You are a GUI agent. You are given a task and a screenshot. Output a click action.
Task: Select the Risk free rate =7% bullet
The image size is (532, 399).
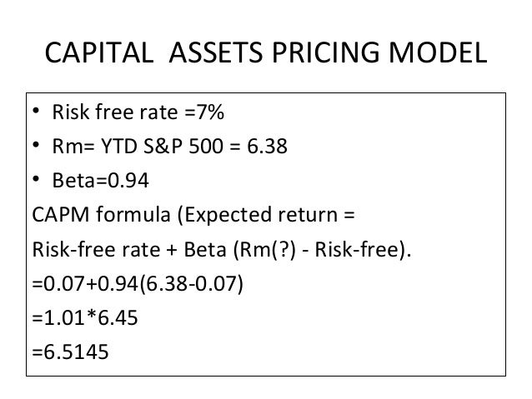[x=138, y=112]
